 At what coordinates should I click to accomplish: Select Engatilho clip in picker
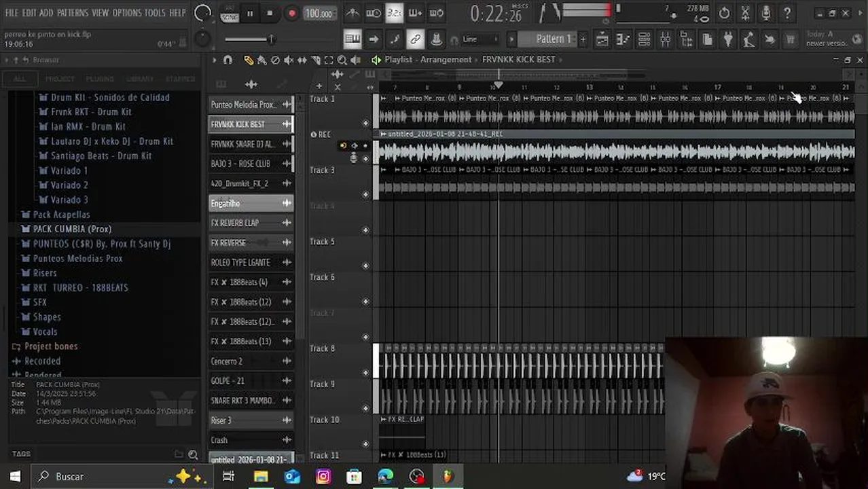tap(251, 203)
